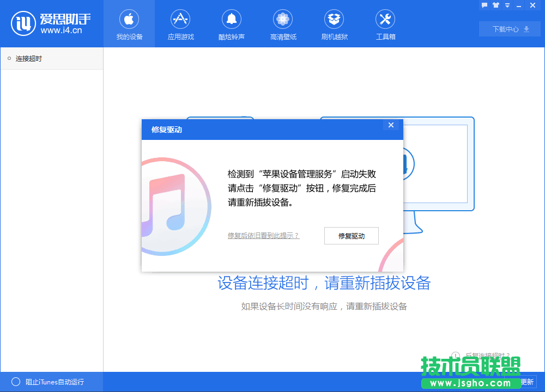The image size is (545, 392).
Task: Close the 修复驱动 dialog
Action: (391, 125)
